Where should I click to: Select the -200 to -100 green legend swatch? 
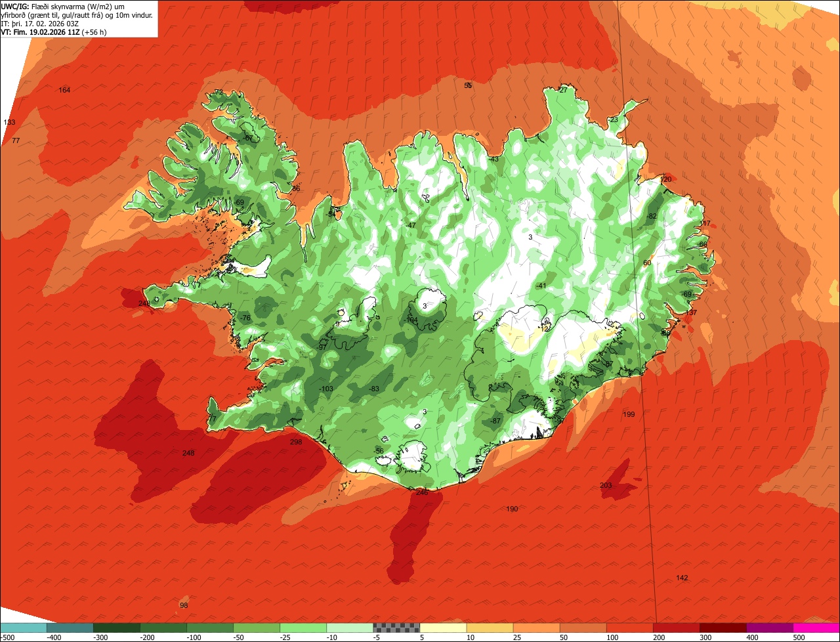point(163,628)
